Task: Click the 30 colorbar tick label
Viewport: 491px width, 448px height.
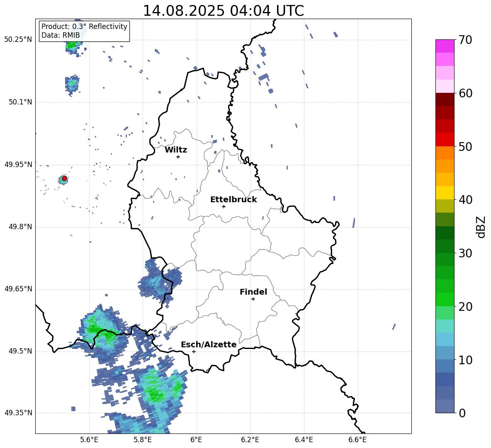Action: [465, 253]
